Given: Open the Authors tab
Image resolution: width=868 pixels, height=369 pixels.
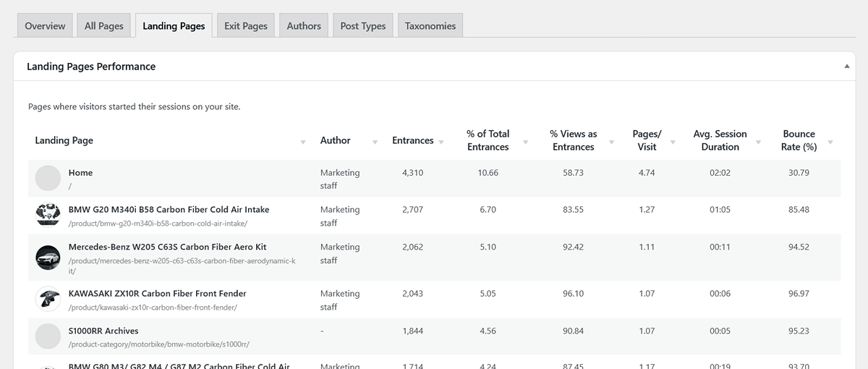Looking at the screenshot, I should (x=304, y=25).
